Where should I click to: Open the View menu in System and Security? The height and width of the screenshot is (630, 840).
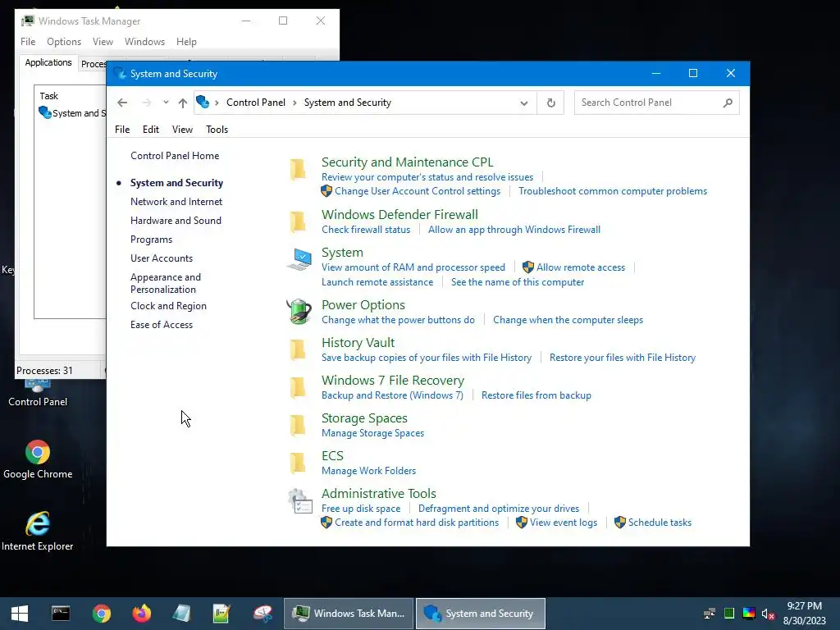click(182, 130)
